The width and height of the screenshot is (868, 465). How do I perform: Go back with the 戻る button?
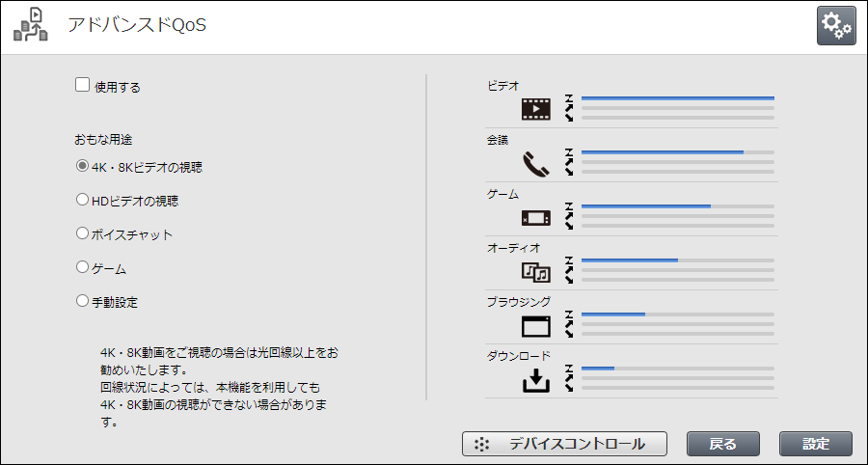[723, 444]
